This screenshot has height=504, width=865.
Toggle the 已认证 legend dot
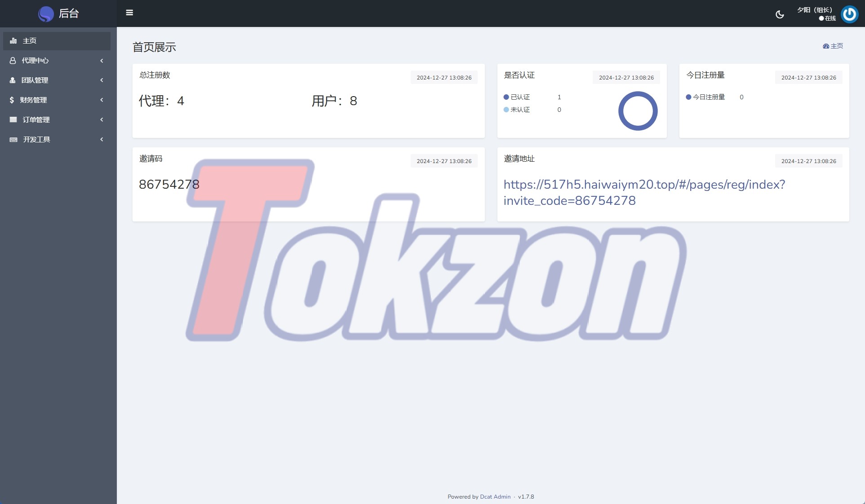(x=506, y=97)
